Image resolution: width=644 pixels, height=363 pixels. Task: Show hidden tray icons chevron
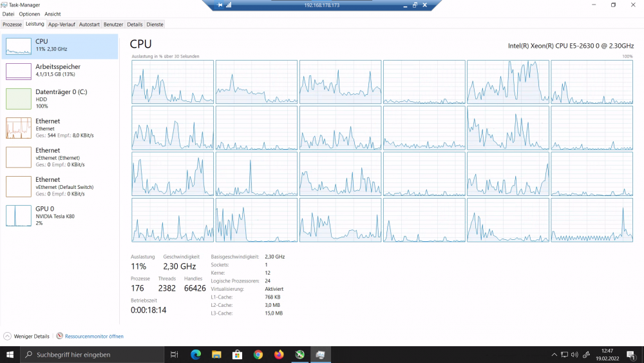[554, 355]
